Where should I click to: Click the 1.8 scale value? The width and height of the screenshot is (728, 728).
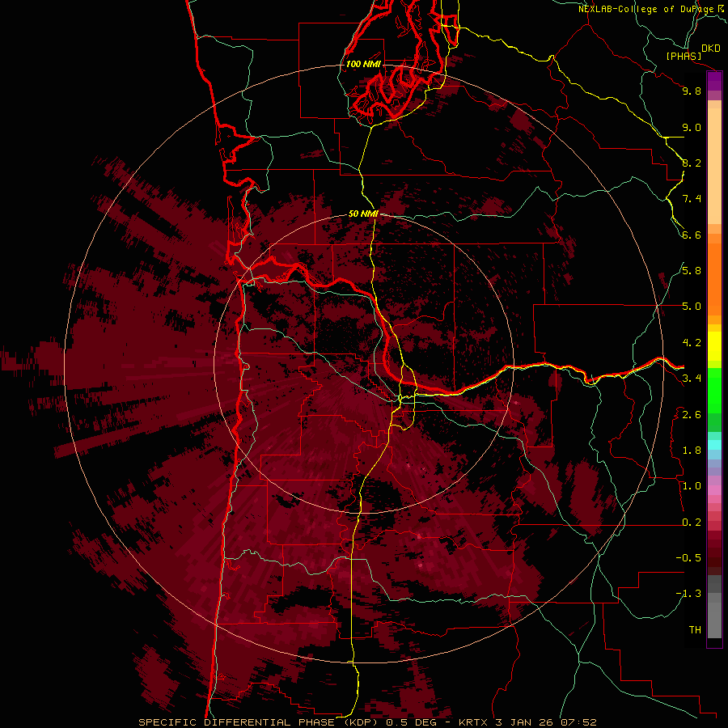692,451
